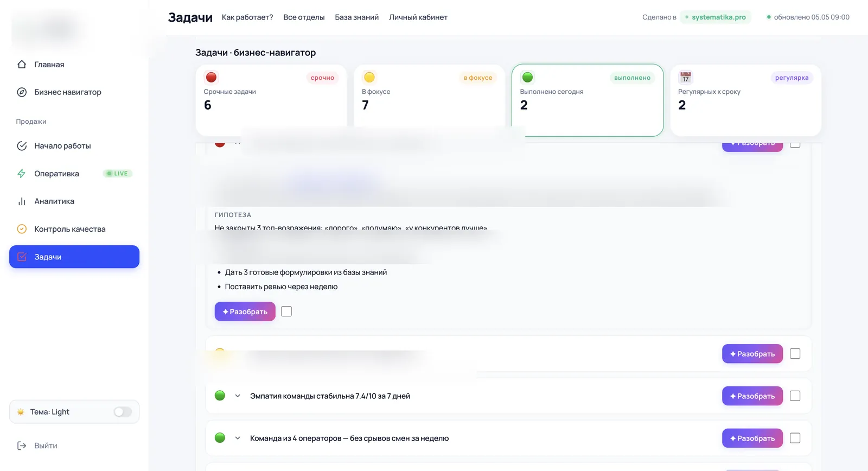The height and width of the screenshot is (471, 868).
Task: Select the Регулярных к сроку card
Action: pos(746,100)
